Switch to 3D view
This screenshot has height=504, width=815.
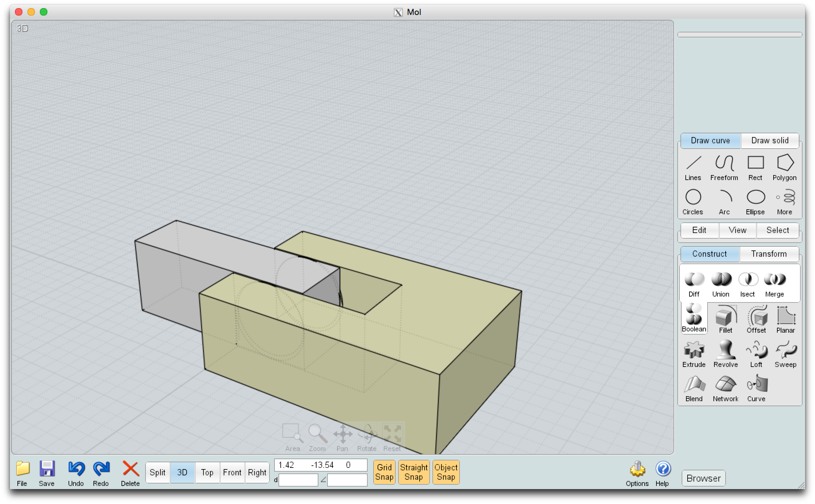pyautogui.click(x=182, y=472)
